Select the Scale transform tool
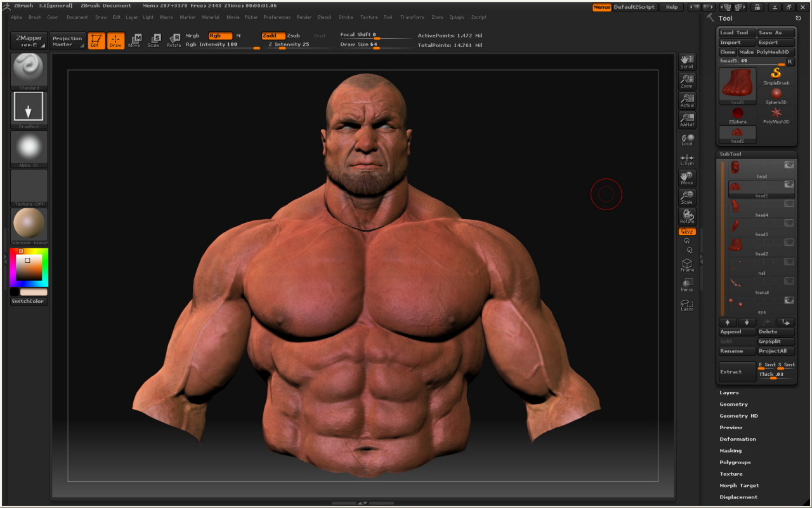Screen dimensions: 812x508 coord(154,41)
